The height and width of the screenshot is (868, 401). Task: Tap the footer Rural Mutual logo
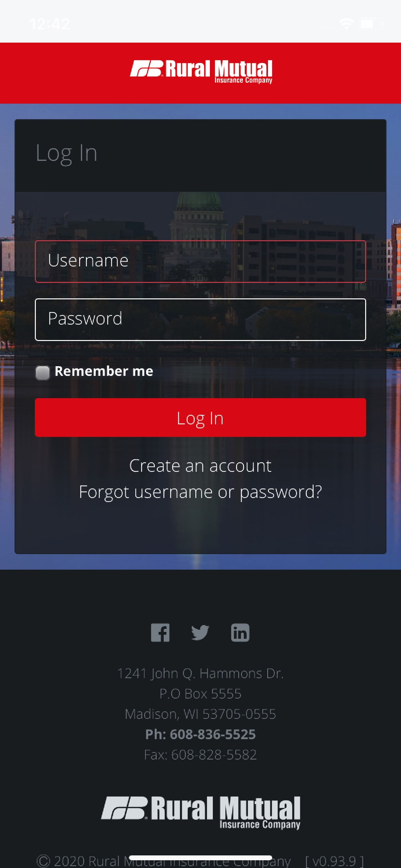200,812
